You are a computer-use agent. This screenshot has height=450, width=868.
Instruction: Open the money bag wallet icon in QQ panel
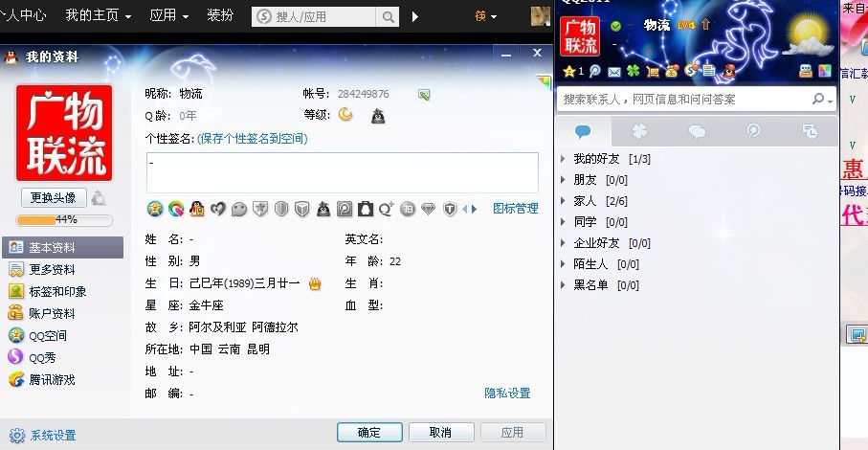[672, 71]
